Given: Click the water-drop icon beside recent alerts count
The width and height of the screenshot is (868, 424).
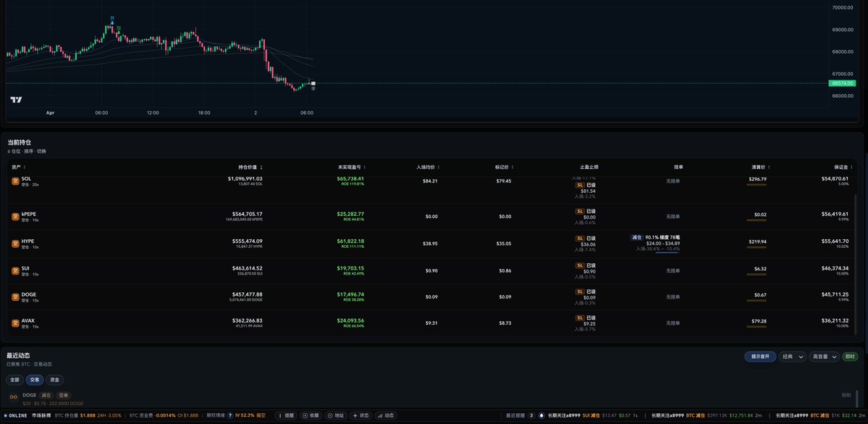Looking at the screenshot, I should coord(542,416).
